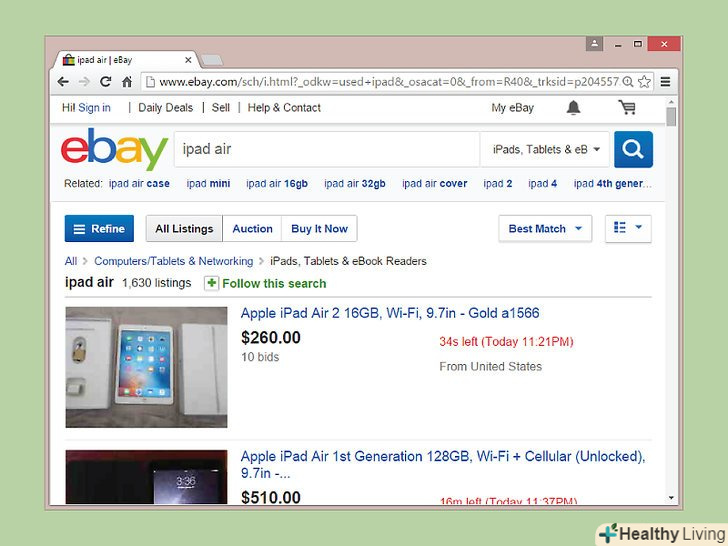Click the ipad air search field

coord(327,150)
